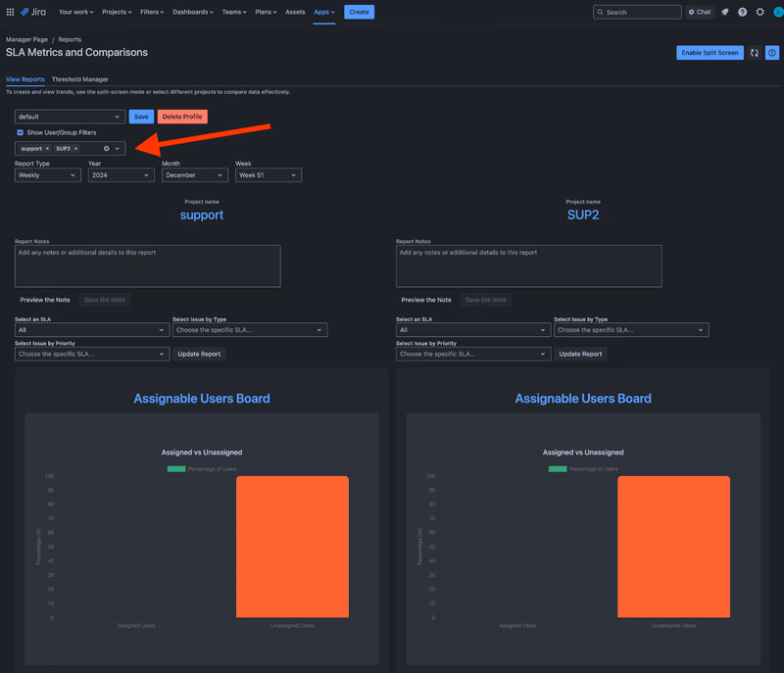Viewport: 784px width, 673px height.
Task: Open the Filters menu
Action: pos(152,12)
